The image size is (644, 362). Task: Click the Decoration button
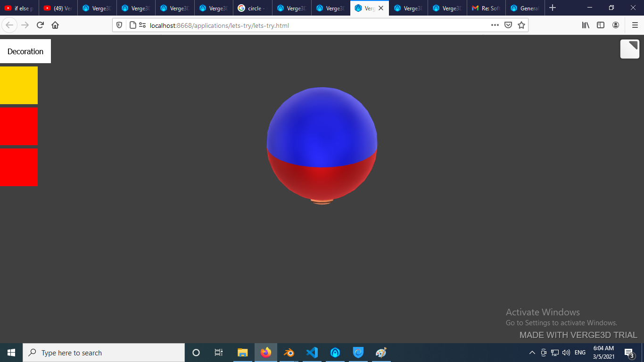coord(25,51)
